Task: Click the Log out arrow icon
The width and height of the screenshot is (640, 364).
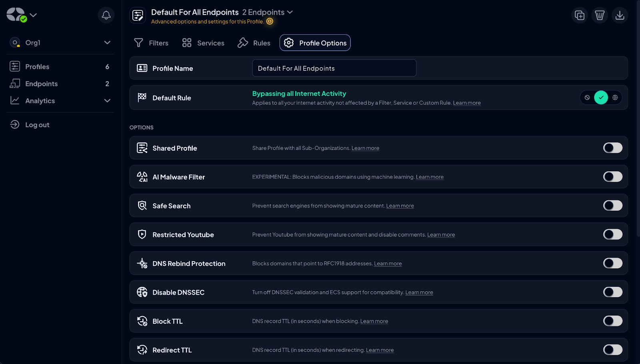Action: click(x=15, y=124)
